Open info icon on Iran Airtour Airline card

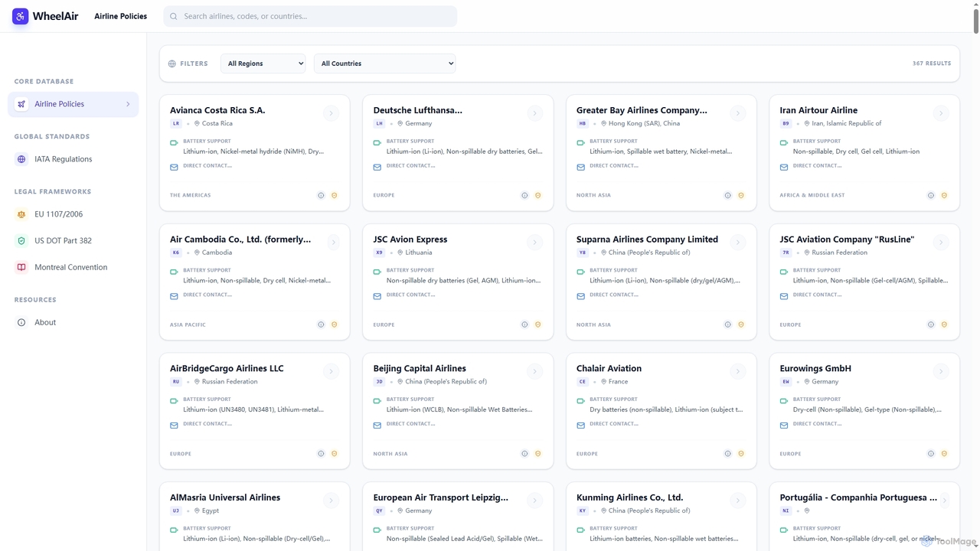pyautogui.click(x=931, y=195)
